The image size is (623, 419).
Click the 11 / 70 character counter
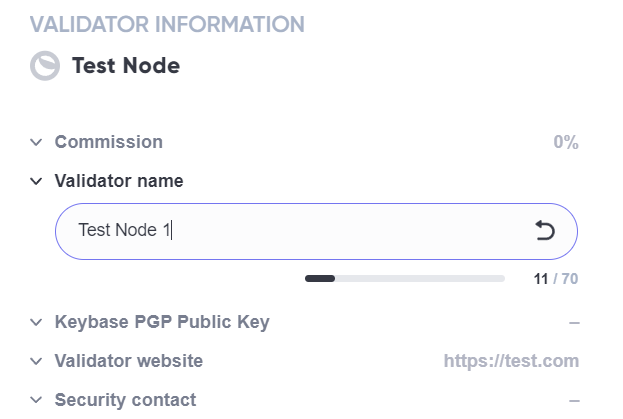(x=556, y=279)
